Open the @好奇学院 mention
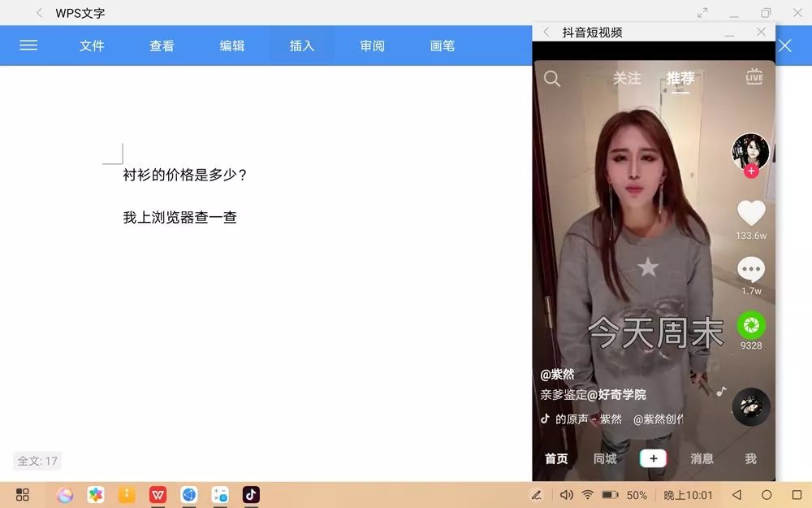This screenshot has height=508, width=812. pyautogui.click(x=616, y=394)
